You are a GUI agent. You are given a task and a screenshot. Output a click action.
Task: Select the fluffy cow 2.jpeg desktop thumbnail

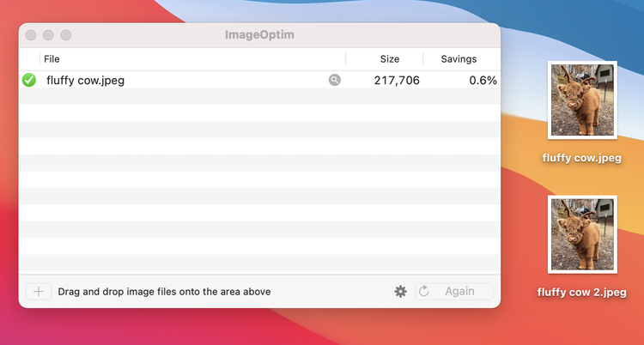(x=582, y=234)
